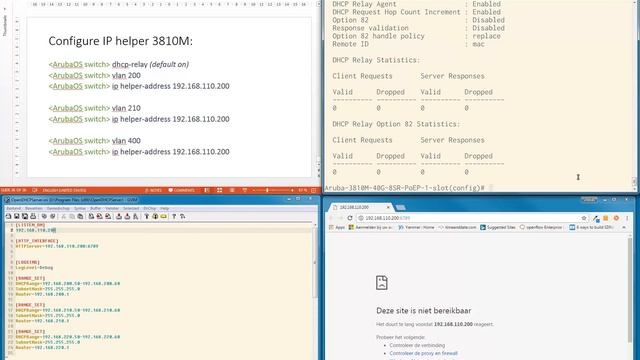Image resolution: width=640 pixels, height=360 pixels.
Task: Open the Venster menu in gVim
Action: tap(112, 209)
